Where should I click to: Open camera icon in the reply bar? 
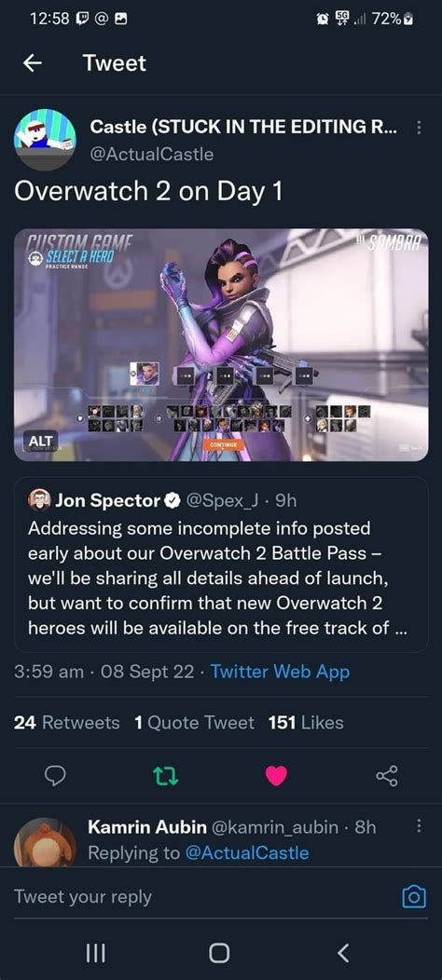click(x=413, y=897)
